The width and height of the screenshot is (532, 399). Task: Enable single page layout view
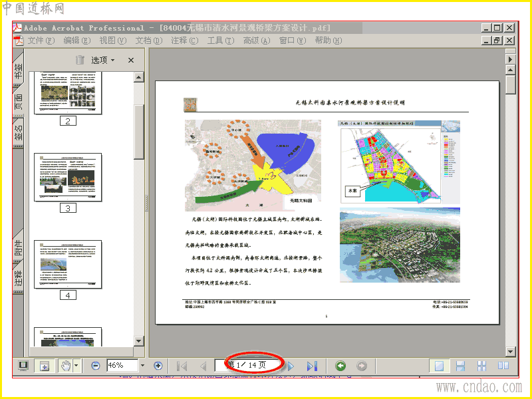pyautogui.click(x=439, y=366)
